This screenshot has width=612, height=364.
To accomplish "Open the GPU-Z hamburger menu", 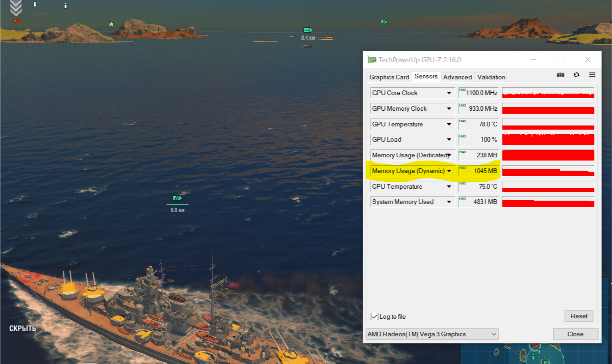I will [592, 75].
